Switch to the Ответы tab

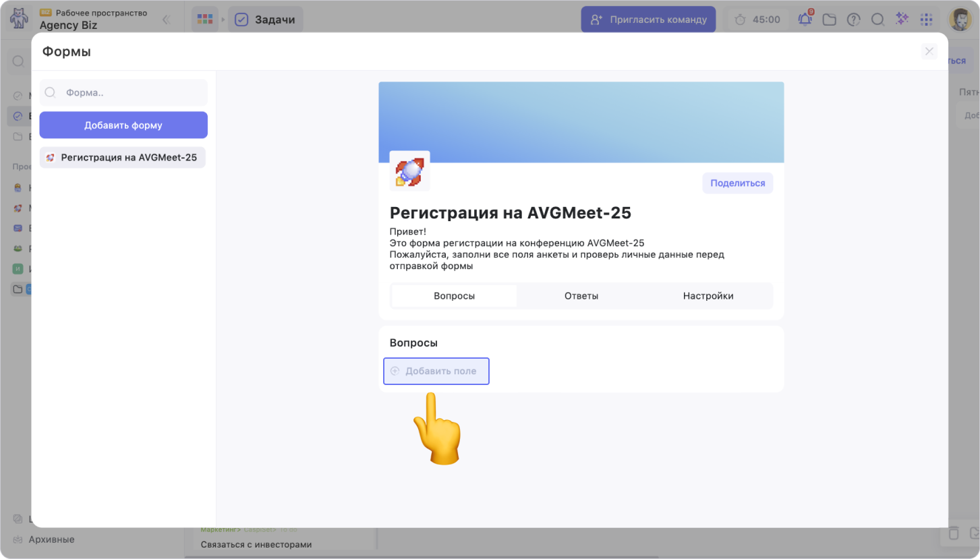click(x=581, y=296)
